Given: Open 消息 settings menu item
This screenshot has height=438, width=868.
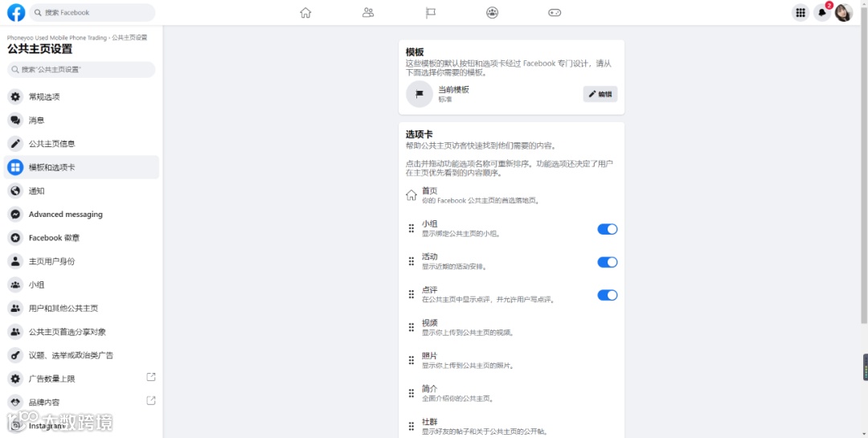Looking at the screenshot, I should point(81,121).
